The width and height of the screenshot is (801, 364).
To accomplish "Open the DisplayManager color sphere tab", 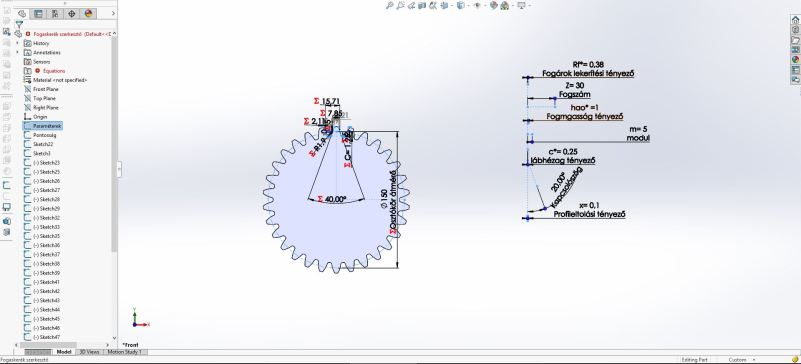I will [x=88, y=14].
